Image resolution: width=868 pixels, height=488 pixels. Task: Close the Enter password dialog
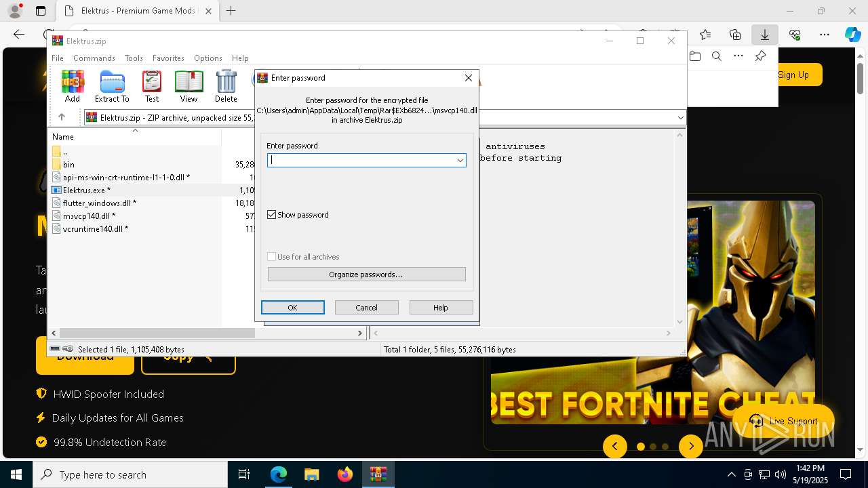[468, 78]
